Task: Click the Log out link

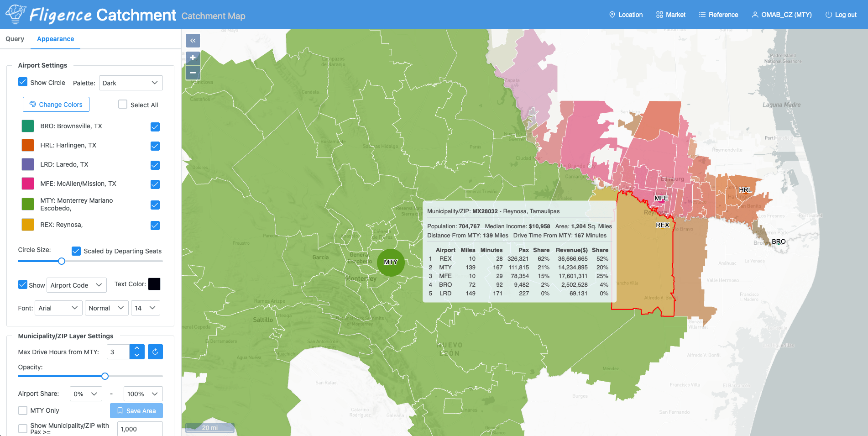Action: pyautogui.click(x=841, y=15)
